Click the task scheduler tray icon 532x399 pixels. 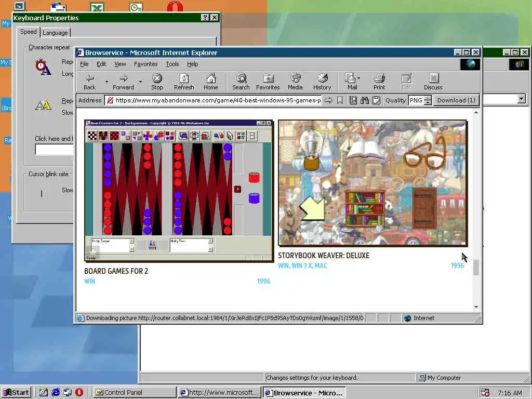coord(485,393)
